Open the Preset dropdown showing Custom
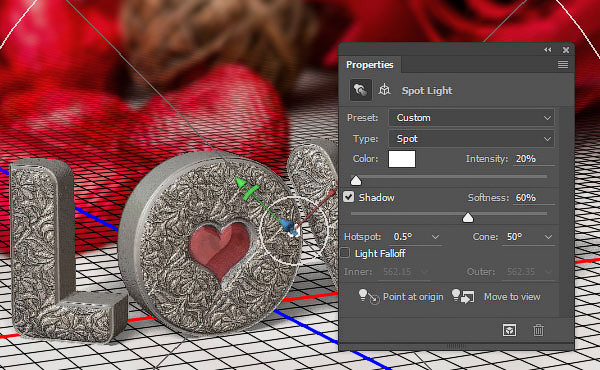This screenshot has width=600, height=370. pos(471,117)
